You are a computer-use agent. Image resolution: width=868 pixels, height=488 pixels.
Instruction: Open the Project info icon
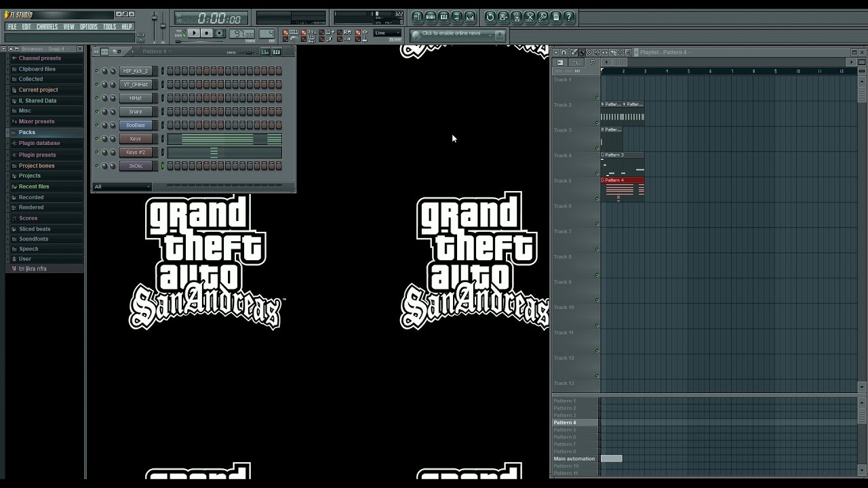556,17
